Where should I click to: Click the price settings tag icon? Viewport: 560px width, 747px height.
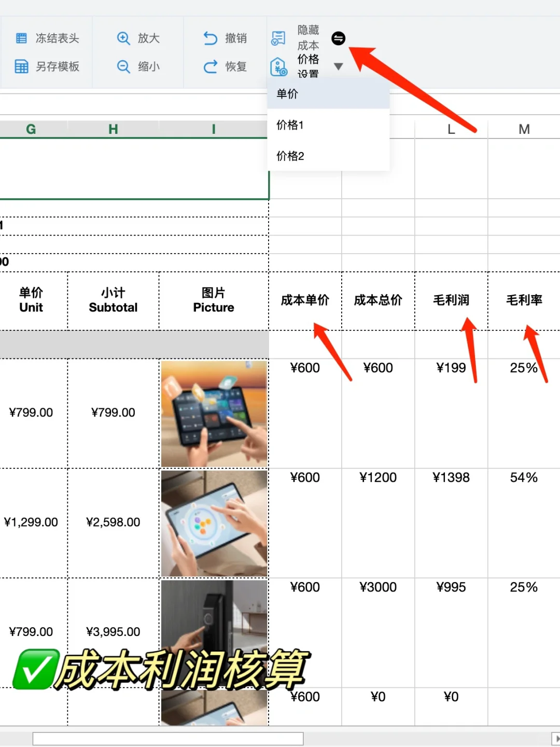point(278,66)
